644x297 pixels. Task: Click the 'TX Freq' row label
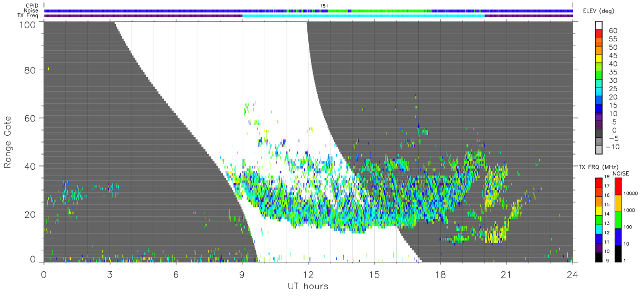coord(28,15)
